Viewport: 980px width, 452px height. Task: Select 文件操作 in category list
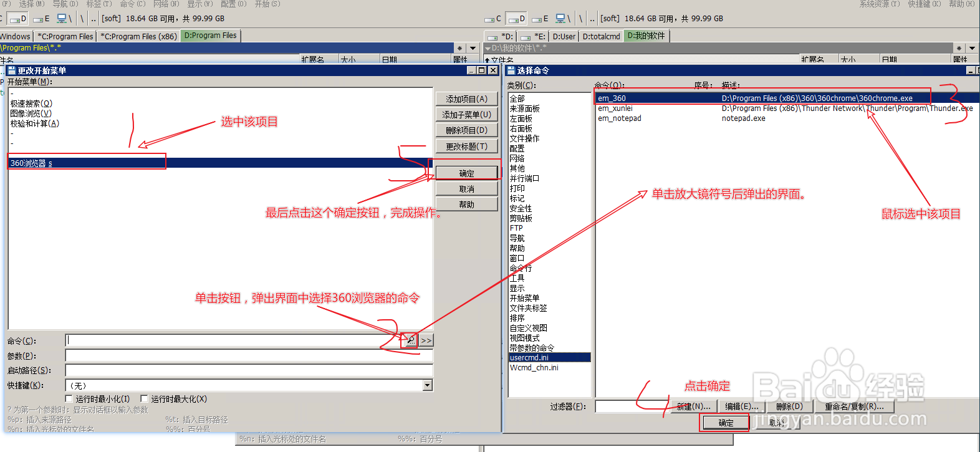click(524, 138)
